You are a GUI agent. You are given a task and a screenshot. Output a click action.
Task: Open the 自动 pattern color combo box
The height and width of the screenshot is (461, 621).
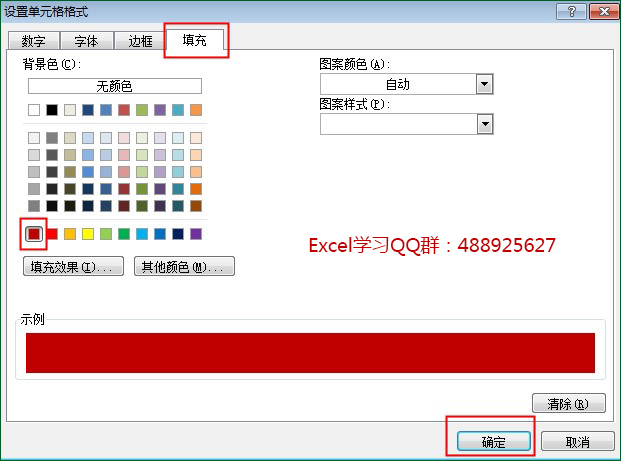[x=406, y=84]
